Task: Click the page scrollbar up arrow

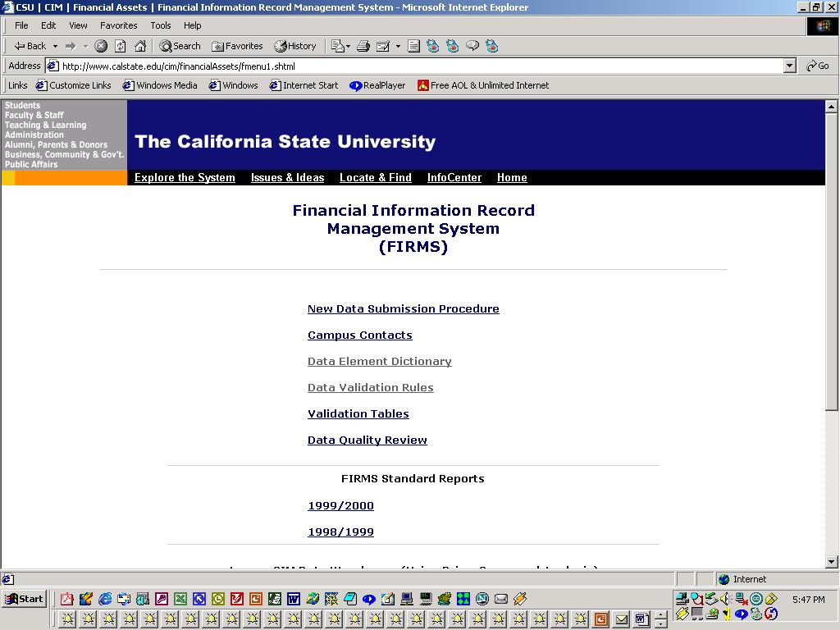Action: 832,107
